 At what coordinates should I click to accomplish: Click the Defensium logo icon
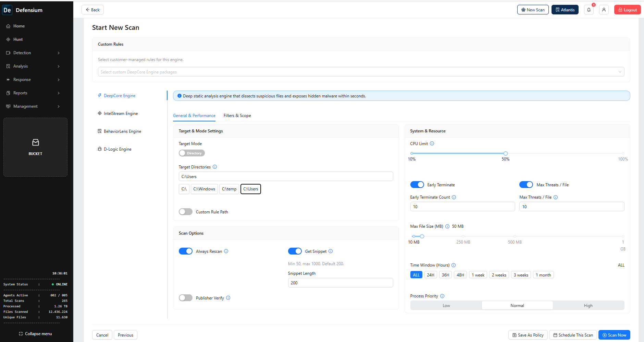pyautogui.click(x=7, y=10)
